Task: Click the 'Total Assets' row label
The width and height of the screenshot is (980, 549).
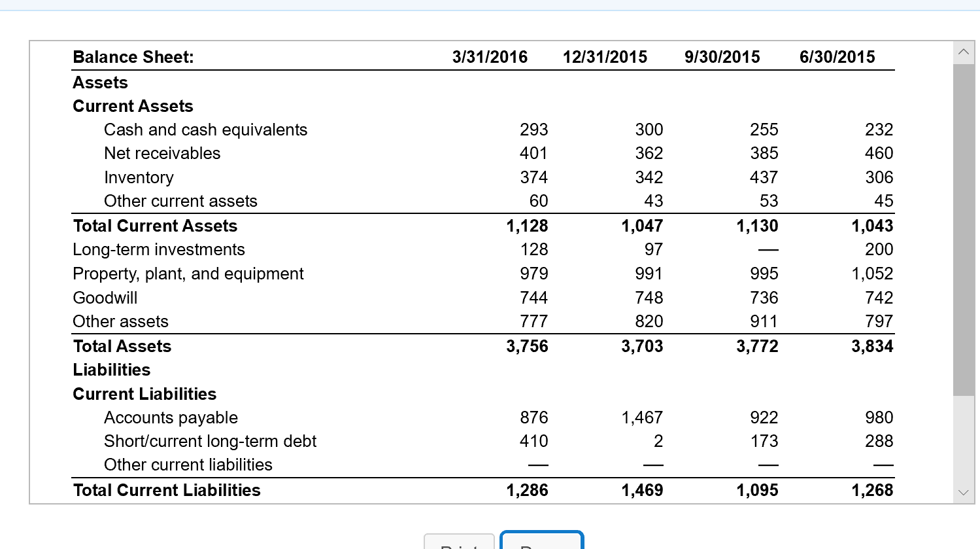Action: (122, 346)
